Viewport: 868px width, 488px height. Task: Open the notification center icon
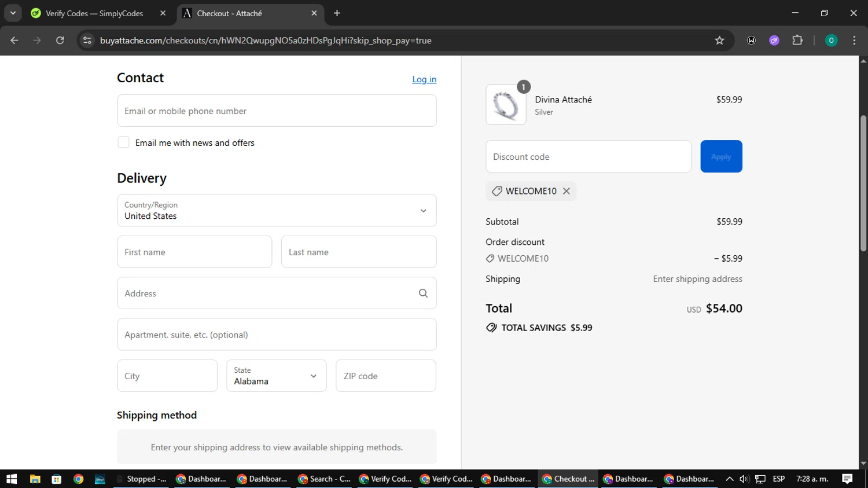click(847, 479)
